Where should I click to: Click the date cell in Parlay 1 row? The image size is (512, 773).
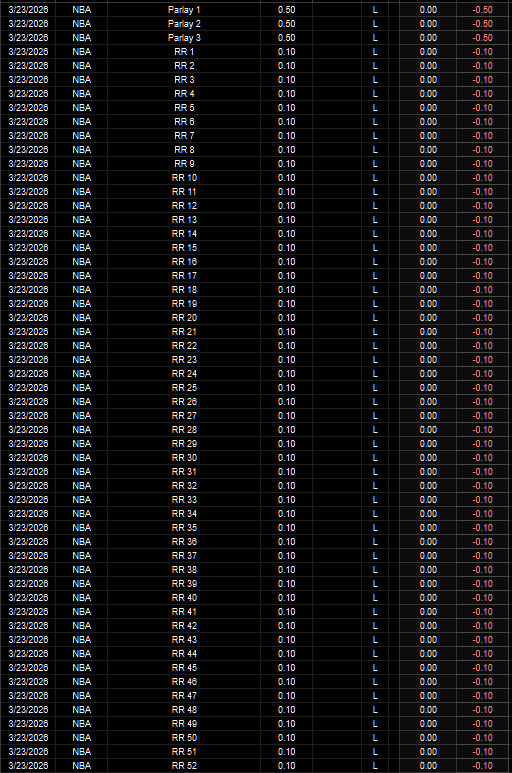[x=28, y=10]
